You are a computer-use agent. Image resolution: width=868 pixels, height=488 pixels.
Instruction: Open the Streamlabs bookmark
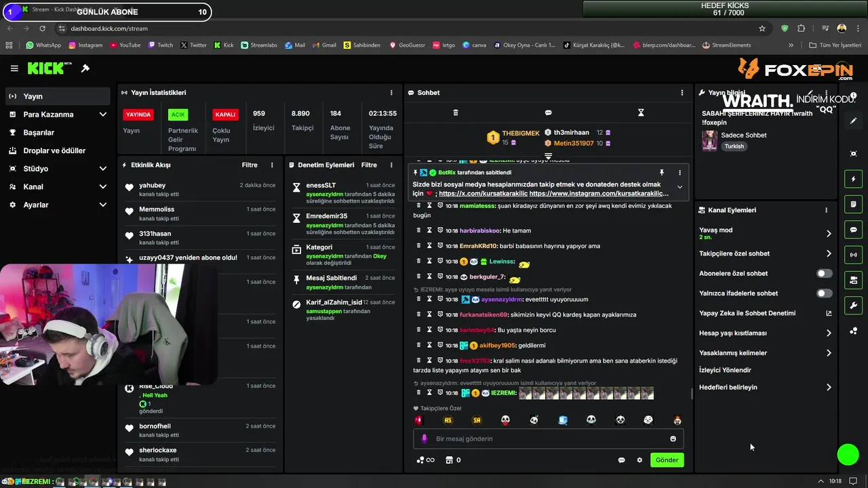click(x=258, y=45)
